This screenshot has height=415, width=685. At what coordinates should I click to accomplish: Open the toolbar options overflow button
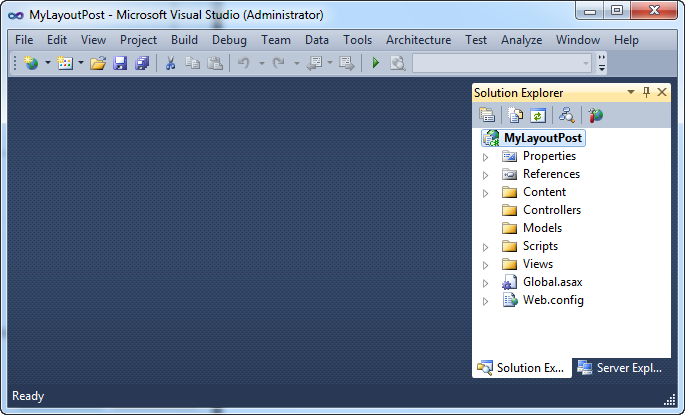point(602,63)
